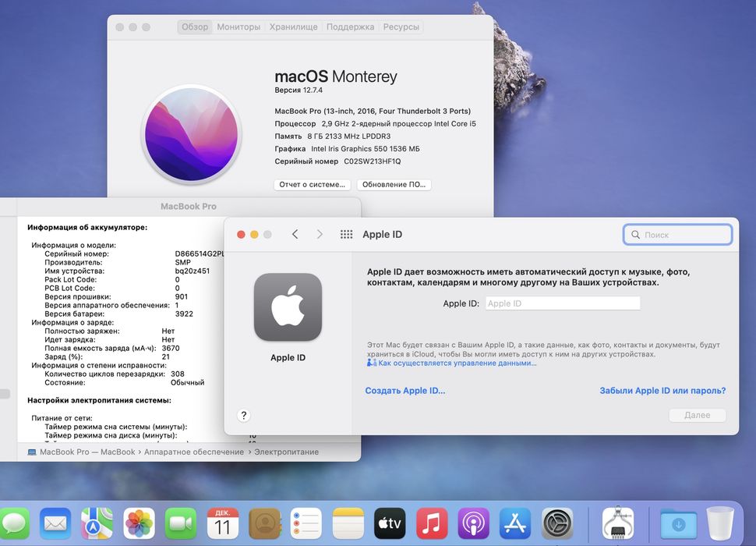
Task: Minimize the Apple ID preferences window
Action: [x=254, y=235]
